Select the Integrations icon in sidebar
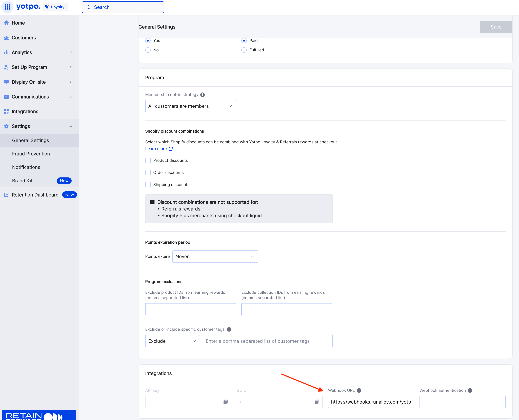 (6, 111)
